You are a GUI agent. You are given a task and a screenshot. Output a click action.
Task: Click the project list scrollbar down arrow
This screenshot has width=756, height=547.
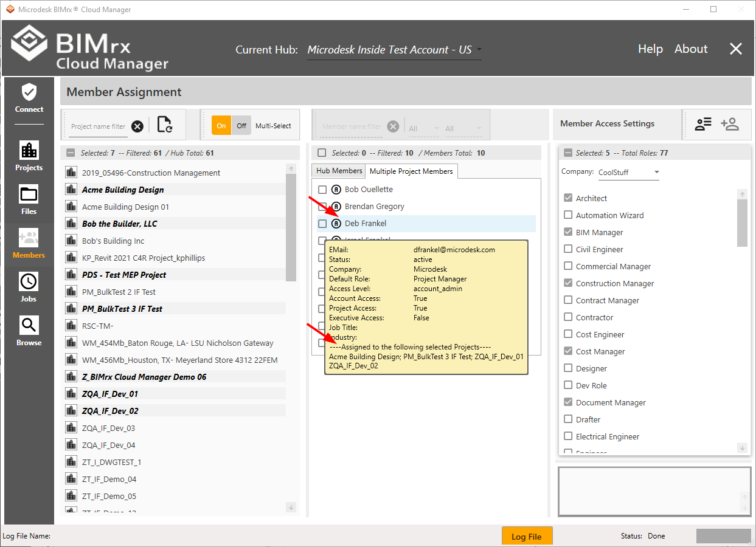[x=291, y=507]
